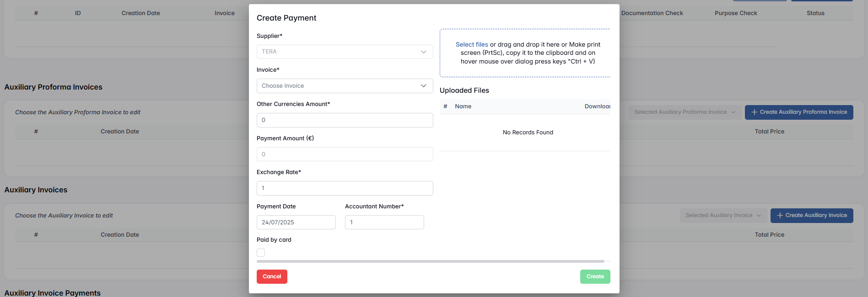Image resolution: width=868 pixels, height=297 pixels.
Task: Click the Payment Date field
Action: point(296,223)
